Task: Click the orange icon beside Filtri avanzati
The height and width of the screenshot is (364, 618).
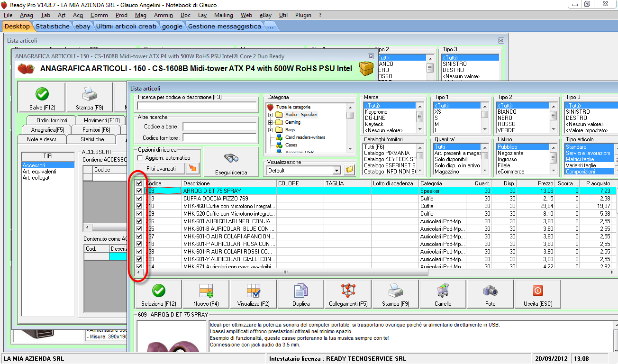Action: click(193, 168)
